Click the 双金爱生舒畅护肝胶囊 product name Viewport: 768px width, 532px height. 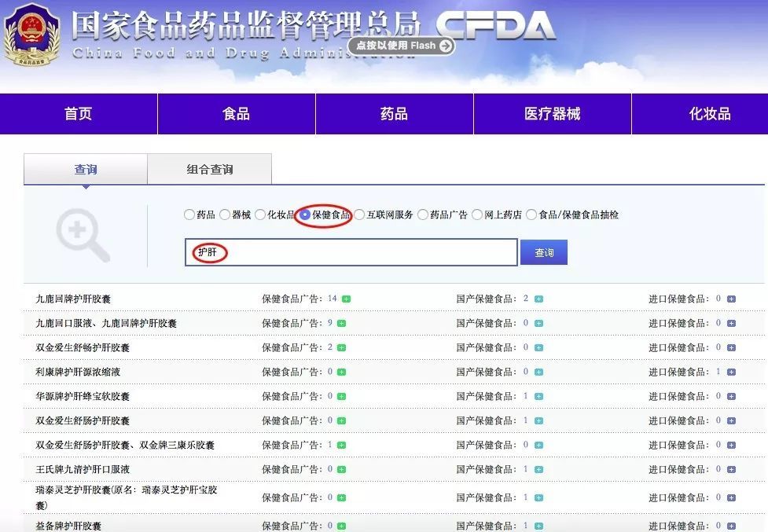83,347
